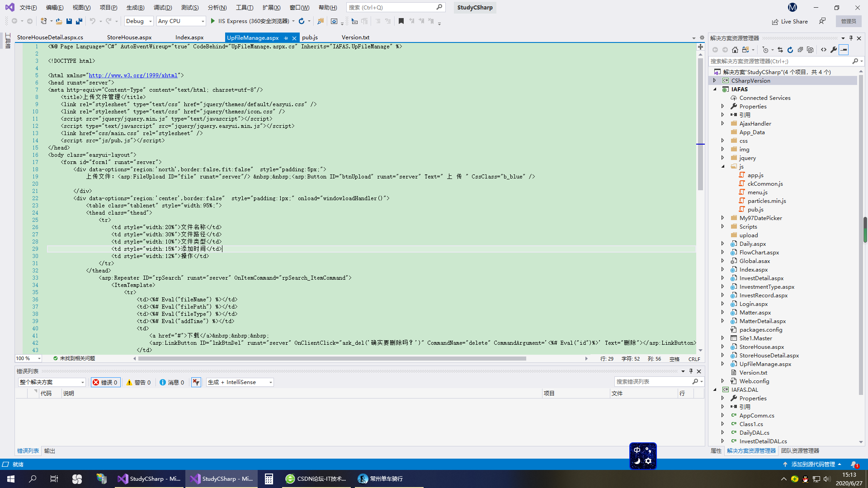Click Sync with Active Document icon

[x=780, y=50]
